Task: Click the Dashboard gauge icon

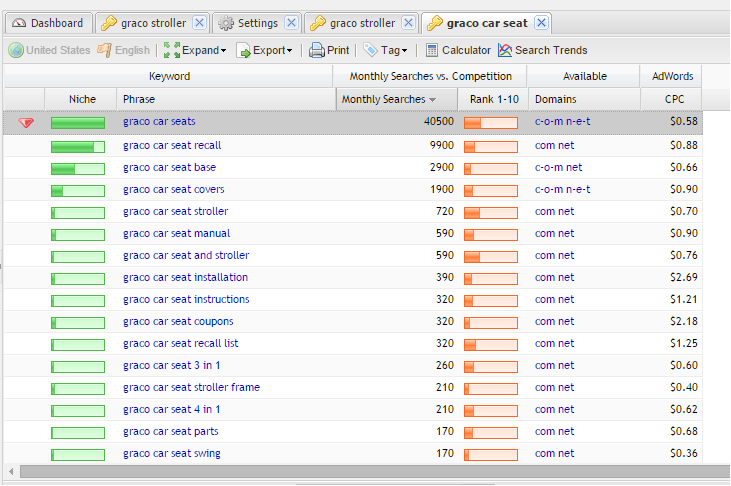Action: coord(19,23)
